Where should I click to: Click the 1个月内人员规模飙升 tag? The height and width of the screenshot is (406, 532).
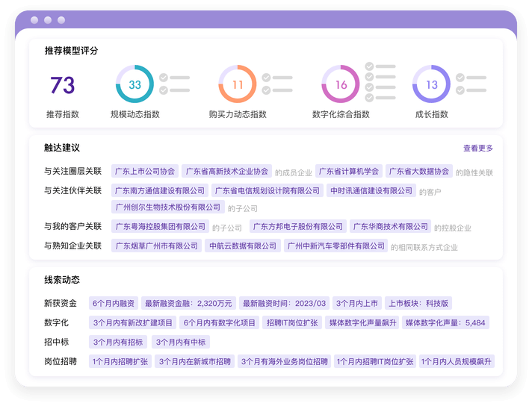[x=457, y=361]
